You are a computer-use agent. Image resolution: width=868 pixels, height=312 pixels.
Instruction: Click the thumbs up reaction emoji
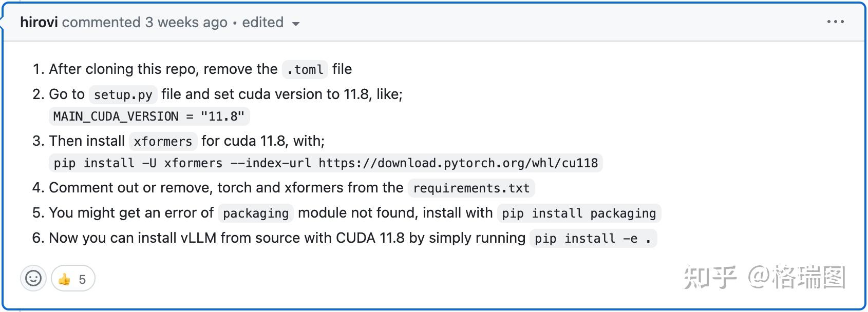(x=65, y=280)
